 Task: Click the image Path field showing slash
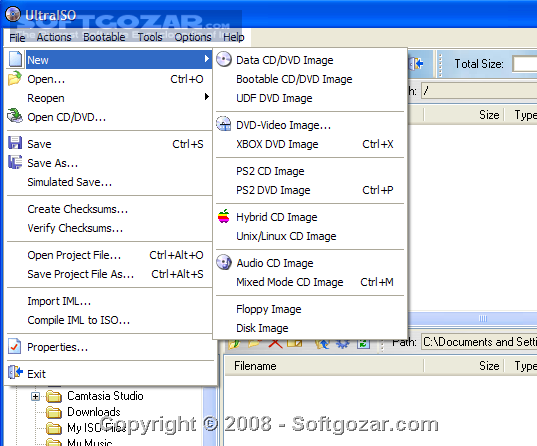click(x=479, y=91)
